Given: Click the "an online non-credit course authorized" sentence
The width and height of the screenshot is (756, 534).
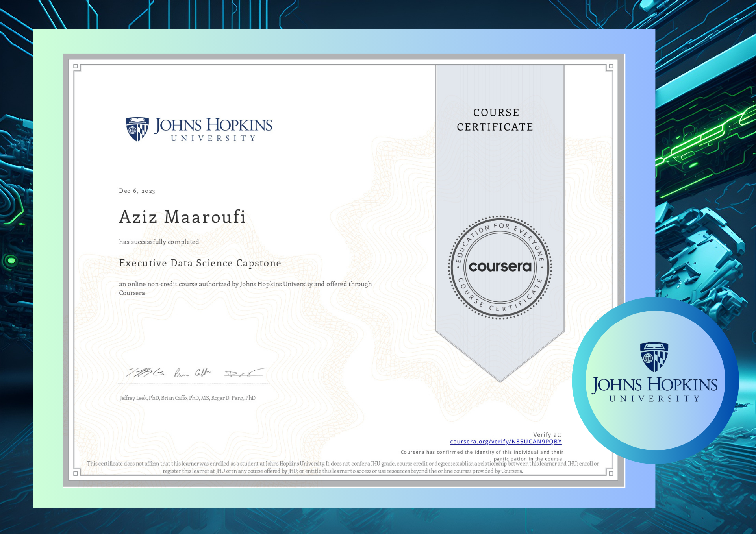Looking at the screenshot, I should [245, 288].
